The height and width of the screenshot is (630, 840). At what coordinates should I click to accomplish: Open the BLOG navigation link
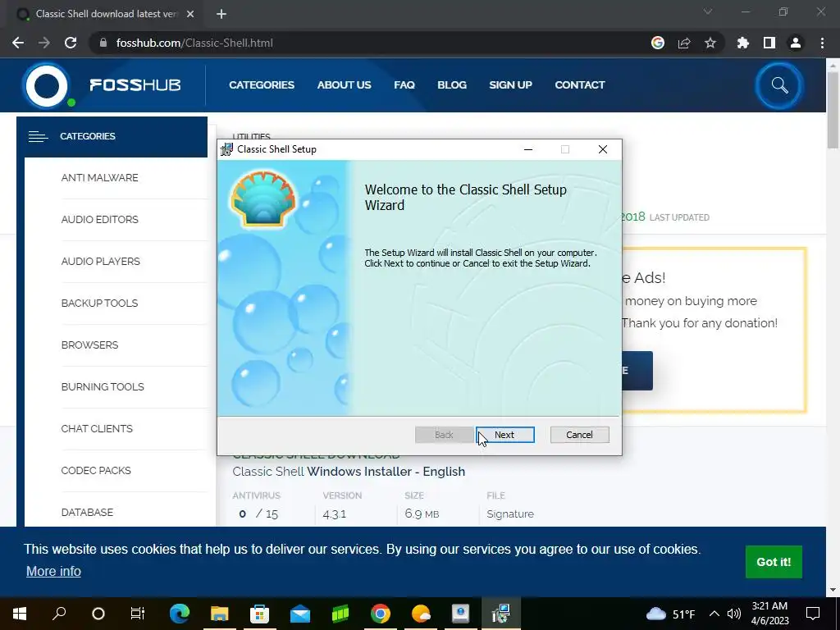coord(452,84)
